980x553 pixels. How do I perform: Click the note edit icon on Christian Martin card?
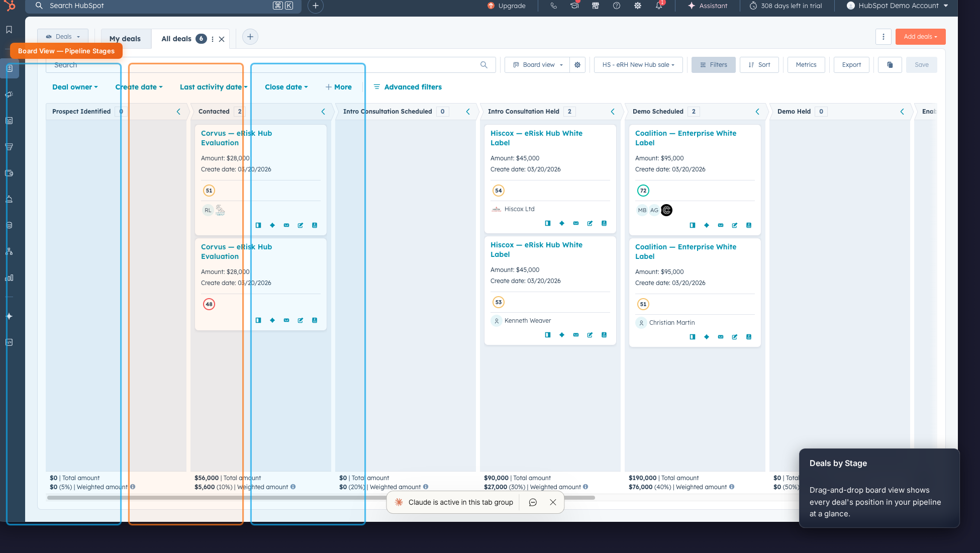point(735,337)
